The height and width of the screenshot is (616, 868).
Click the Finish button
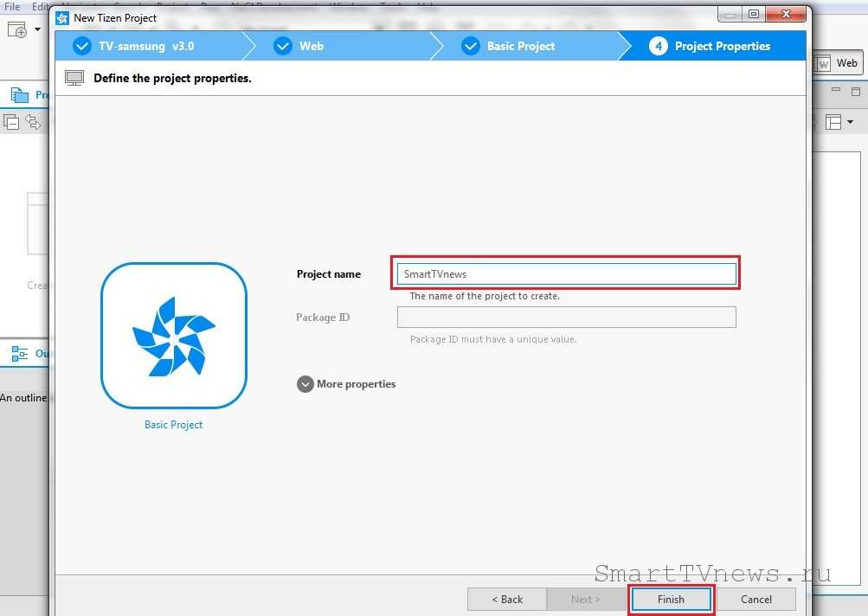[671, 599]
